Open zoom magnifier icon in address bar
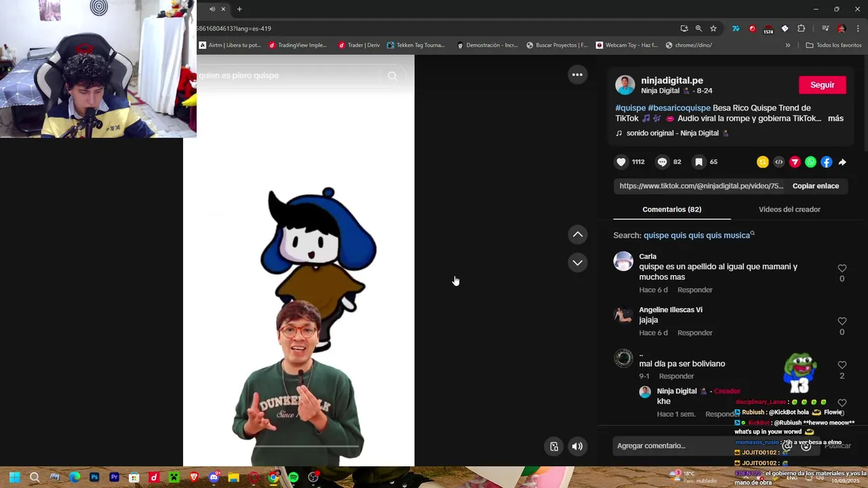This screenshot has height=488, width=868. click(x=698, y=28)
